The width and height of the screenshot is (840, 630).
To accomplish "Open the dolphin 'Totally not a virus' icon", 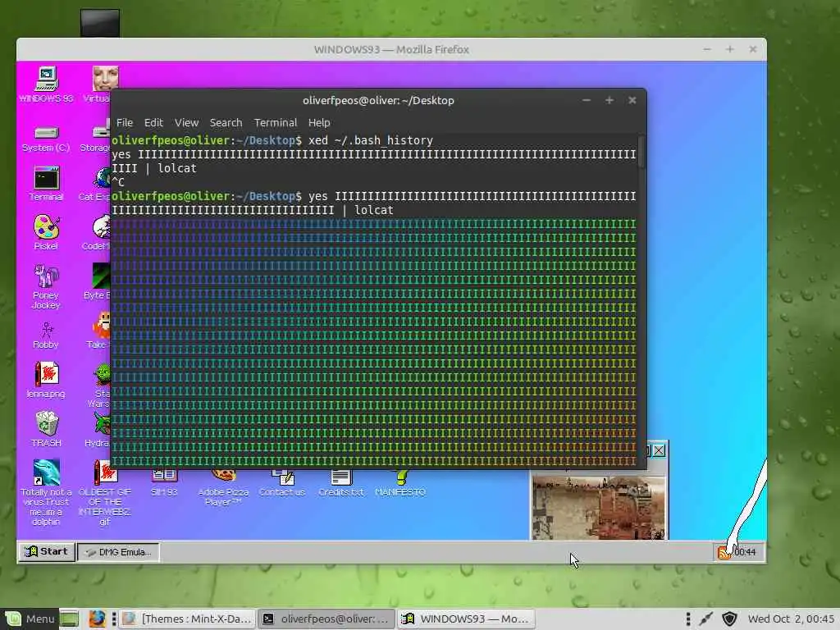I will tap(46, 492).
